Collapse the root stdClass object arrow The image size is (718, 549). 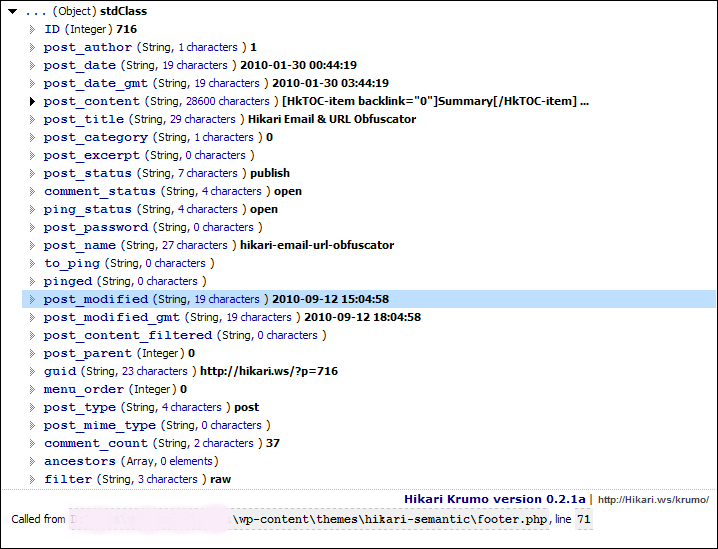[x=12, y=11]
